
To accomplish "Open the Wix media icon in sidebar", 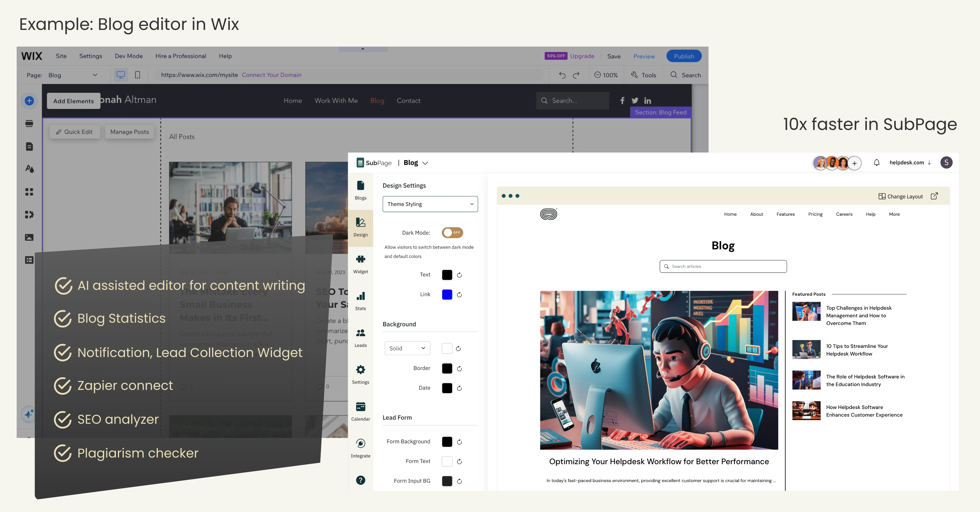I will click(x=29, y=237).
